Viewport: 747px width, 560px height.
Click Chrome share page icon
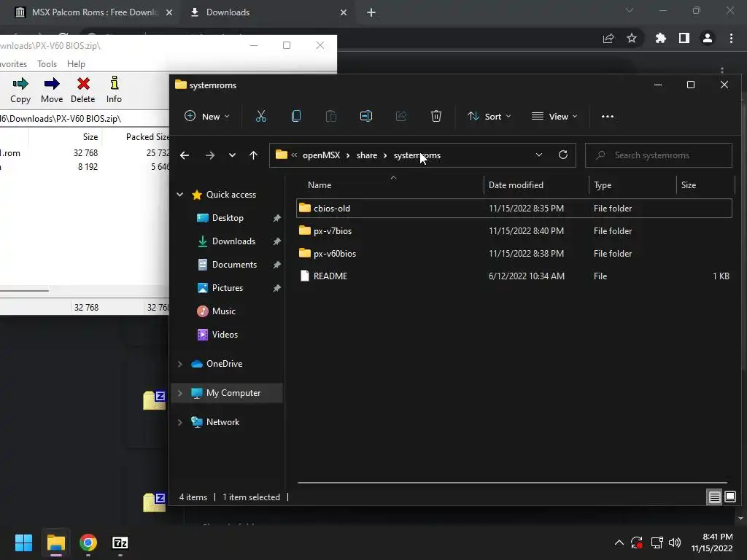pyautogui.click(x=608, y=38)
